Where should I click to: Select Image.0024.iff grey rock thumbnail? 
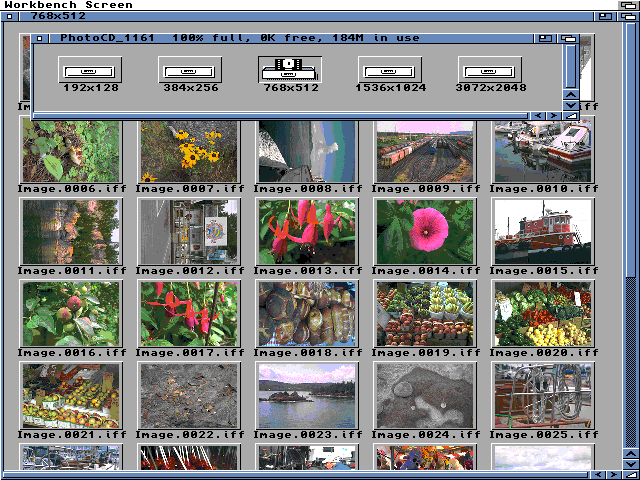click(425, 396)
